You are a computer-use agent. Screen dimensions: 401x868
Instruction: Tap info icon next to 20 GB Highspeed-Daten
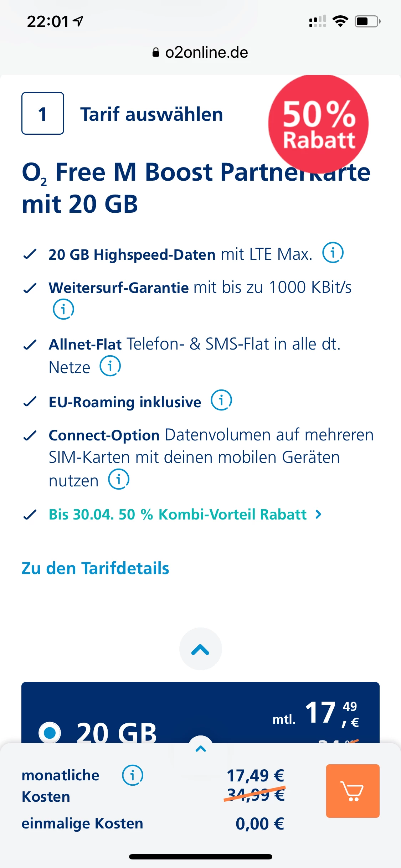(x=333, y=253)
